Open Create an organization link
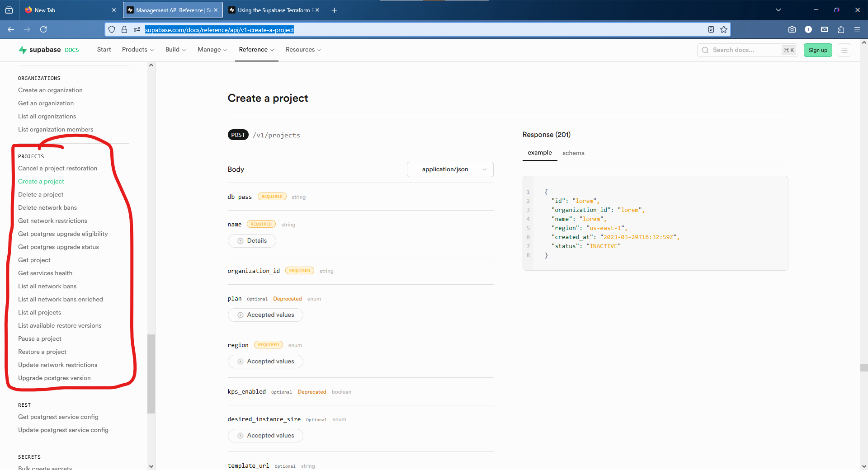Screen dimensions: 868x470 (50, 90)
